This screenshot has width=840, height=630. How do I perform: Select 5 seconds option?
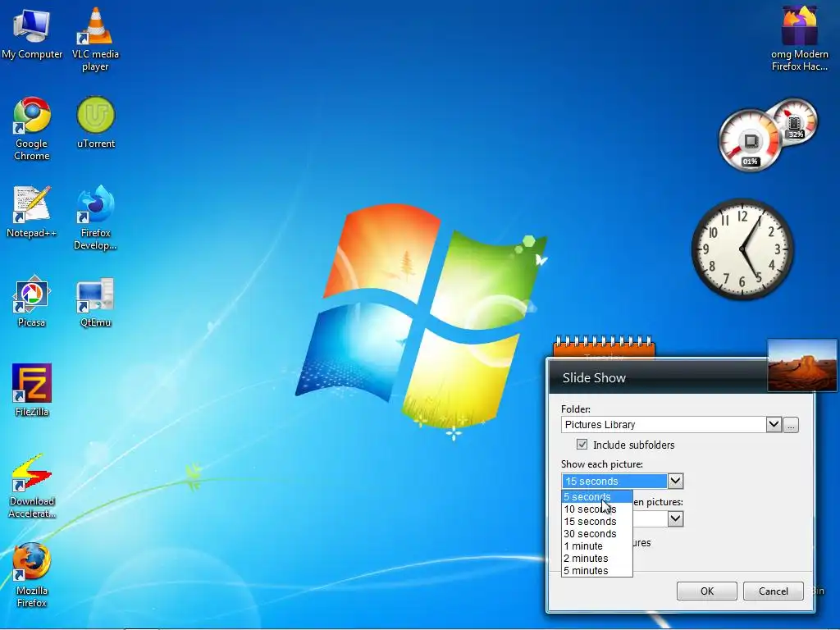[597, 496]
